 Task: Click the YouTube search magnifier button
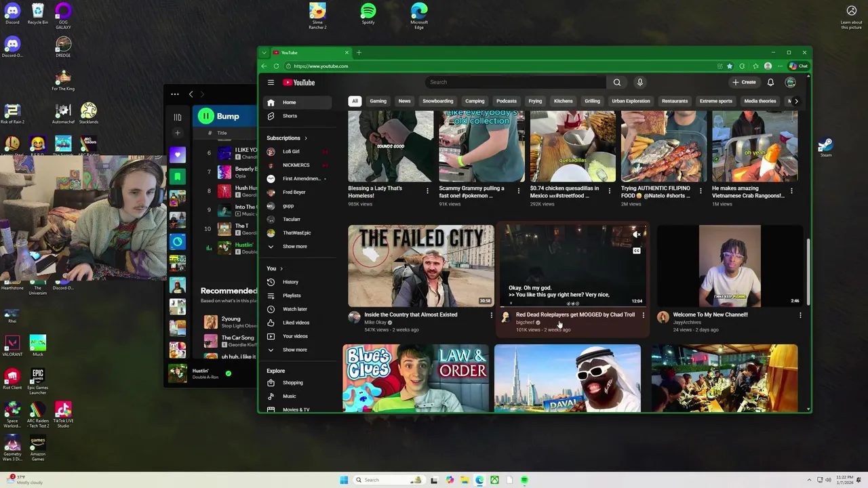tap(617, 83)
